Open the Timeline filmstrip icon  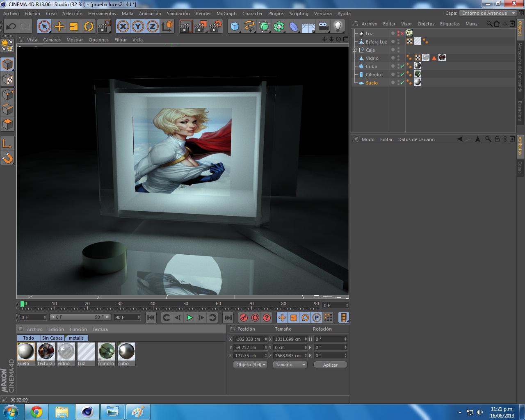click(344, 317)
